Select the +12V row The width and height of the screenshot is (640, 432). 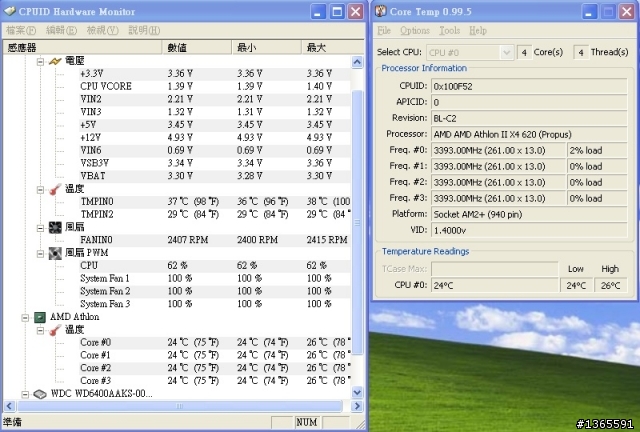[215, 138]
